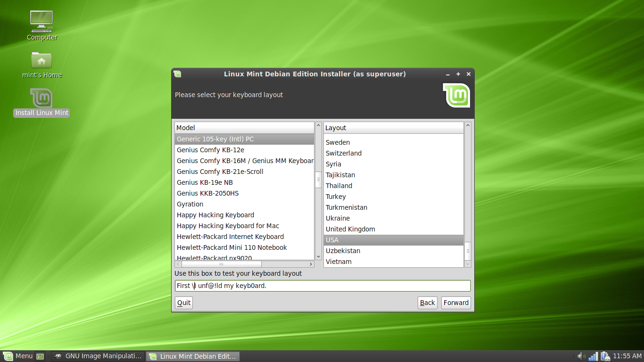Select Genius KKB-2050HS model
This screenshot has width=644, height=362.
[x=244, y=193]
